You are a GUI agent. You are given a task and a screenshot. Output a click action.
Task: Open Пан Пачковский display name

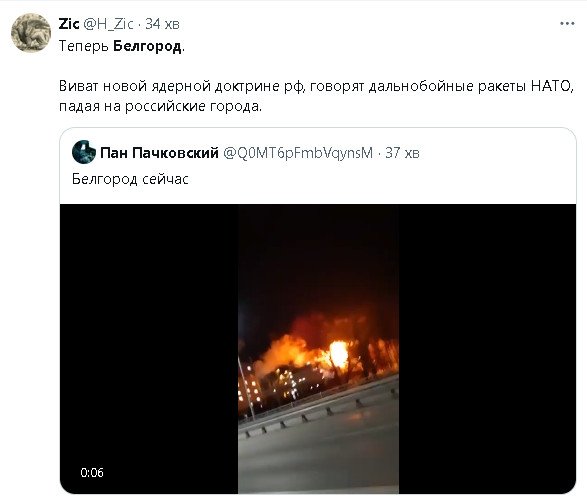159,153
